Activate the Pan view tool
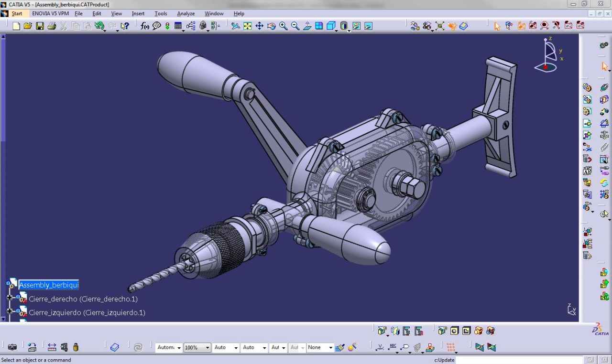Screen dimensions: 612x364 point(259,26)
